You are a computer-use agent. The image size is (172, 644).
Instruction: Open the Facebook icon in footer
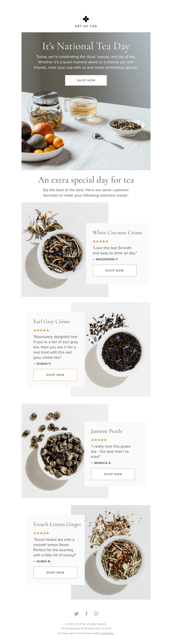coord(86,613)
